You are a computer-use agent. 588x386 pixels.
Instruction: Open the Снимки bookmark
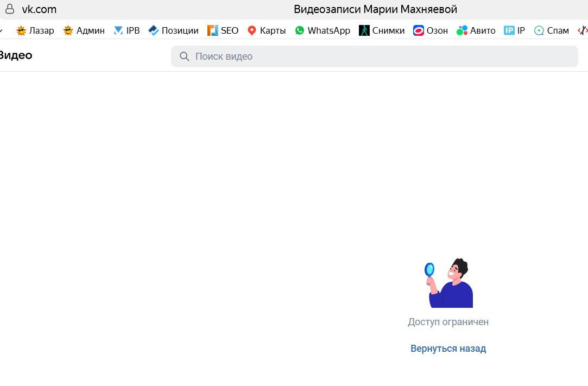[382, 30]
